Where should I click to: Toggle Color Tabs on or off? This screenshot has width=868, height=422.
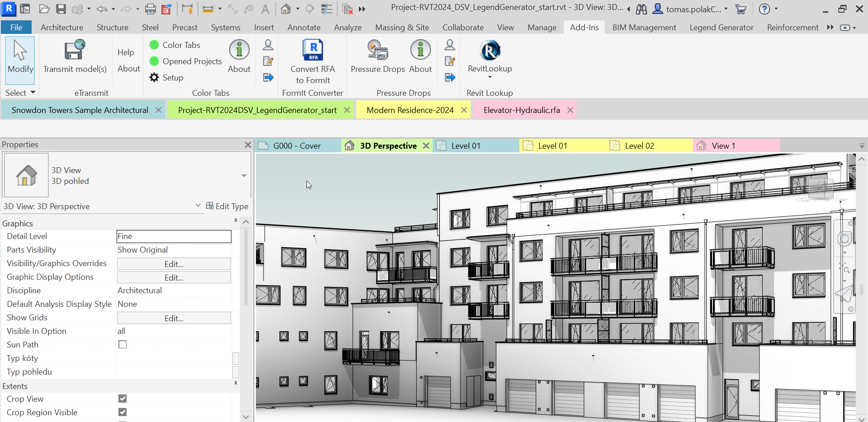175,45
